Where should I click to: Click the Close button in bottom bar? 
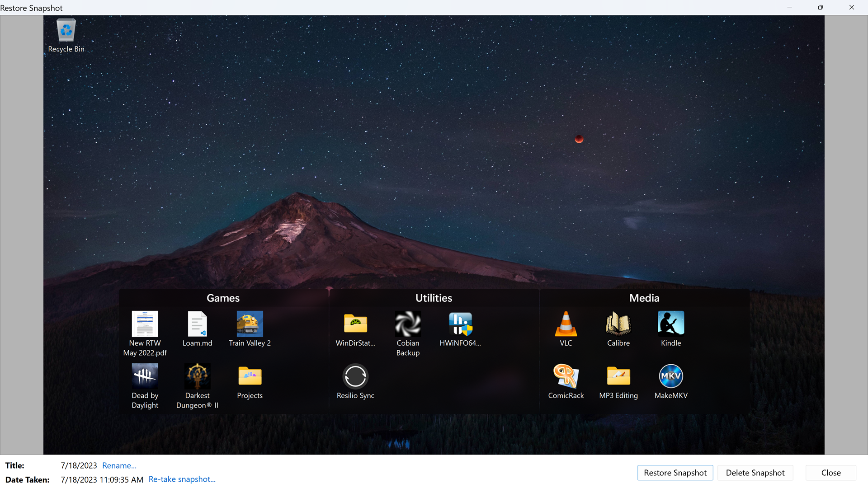coord(831,473)
